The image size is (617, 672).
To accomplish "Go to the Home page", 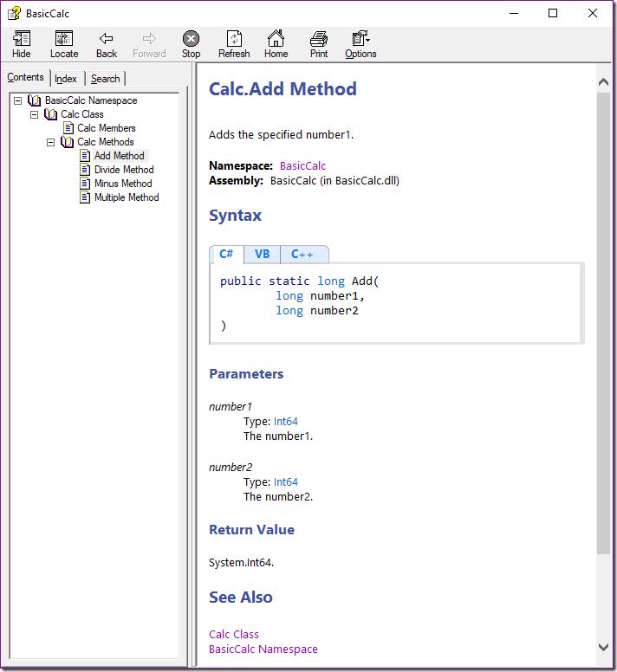I will [276, 38].
